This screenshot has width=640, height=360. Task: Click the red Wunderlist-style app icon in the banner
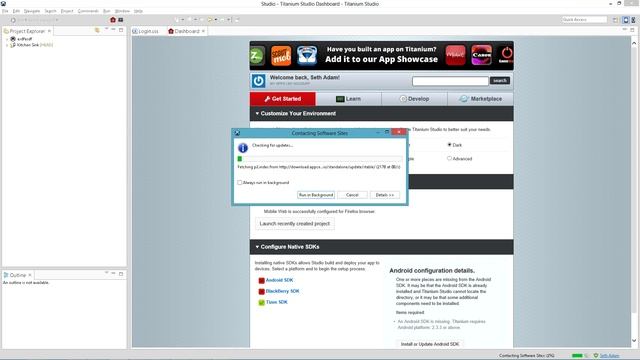pyautogui.click(x=456, y=56)
